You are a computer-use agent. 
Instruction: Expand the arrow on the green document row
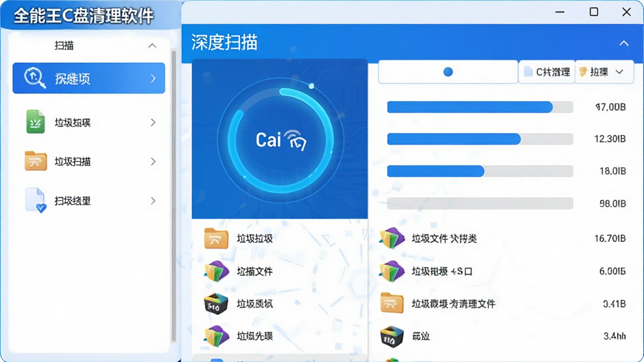click(x=153, y=123)
